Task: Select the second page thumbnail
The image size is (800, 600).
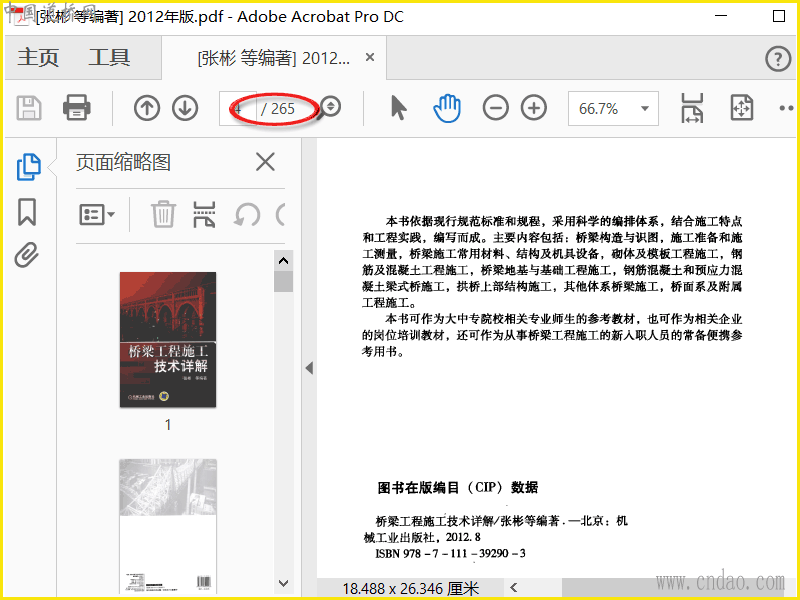Action: (168, 527)
